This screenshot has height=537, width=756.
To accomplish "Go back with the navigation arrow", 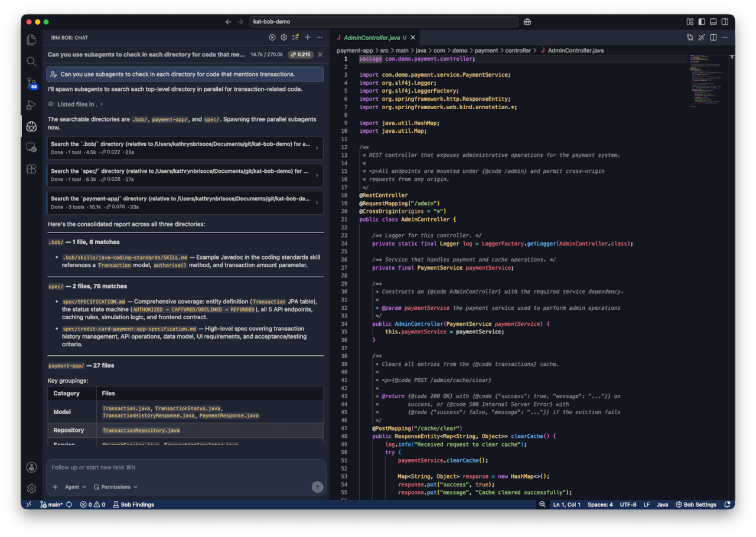I will click(x=229, y=22).
